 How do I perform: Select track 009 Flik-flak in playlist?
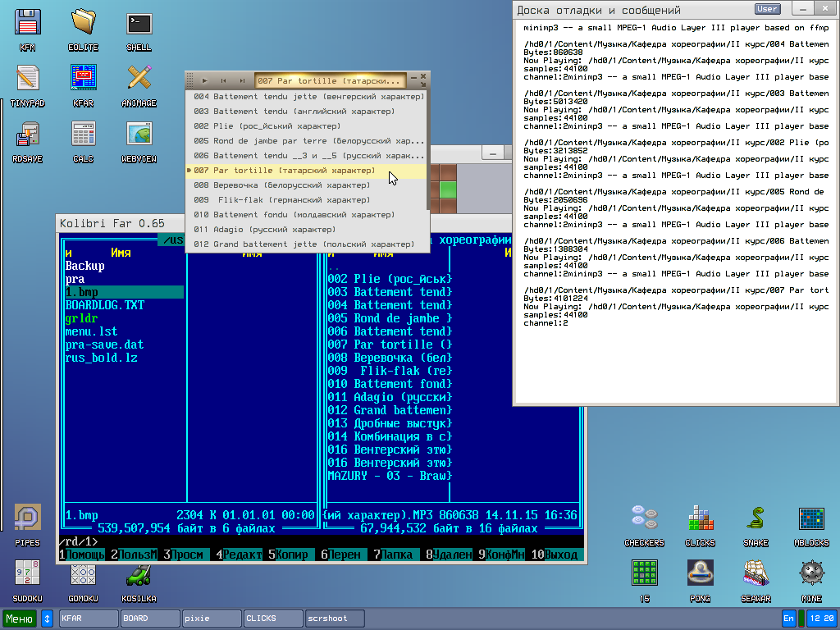tap(279, 199)
